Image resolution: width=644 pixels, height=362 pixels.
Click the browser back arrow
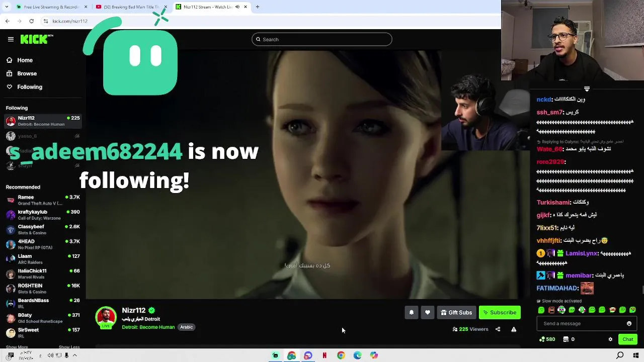pos(7,21)
